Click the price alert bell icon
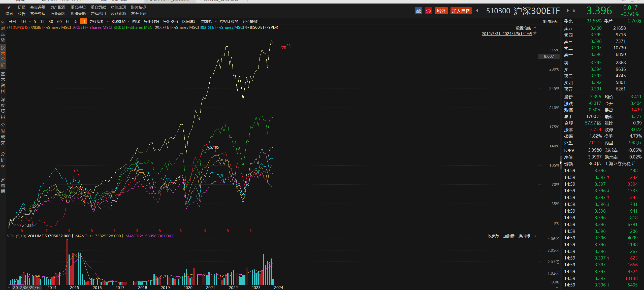 [574, 11]
